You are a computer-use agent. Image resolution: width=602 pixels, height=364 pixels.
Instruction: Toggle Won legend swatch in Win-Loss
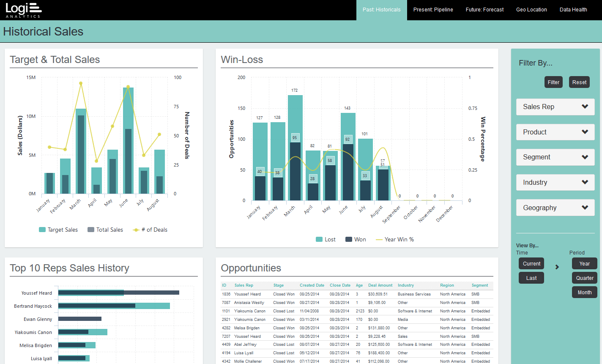pyautogui.click(x=349, y=240)
